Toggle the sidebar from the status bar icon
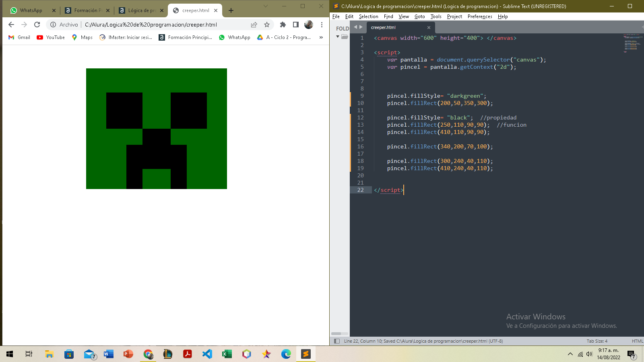Image resolution: width=644 pixels, height=362 pixels. tap(337, 341)
